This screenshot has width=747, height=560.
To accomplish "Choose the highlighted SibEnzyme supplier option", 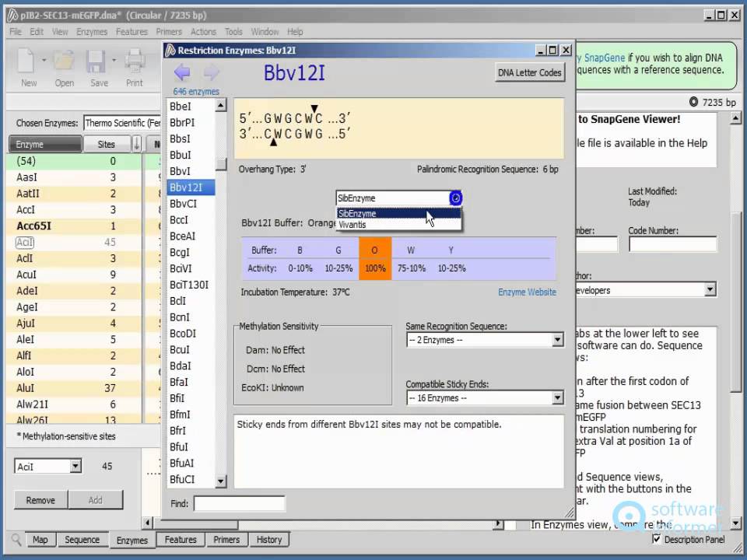I will 398,213.
